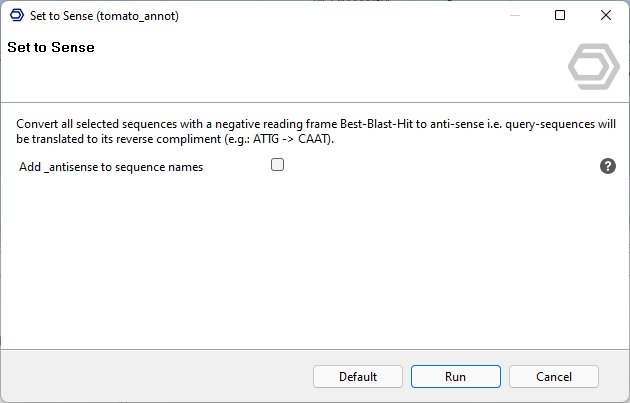This screenshot has height=403, width=630.
Task: Click the 'Add _antisense to sequence names' label
Action: (111, 167)
